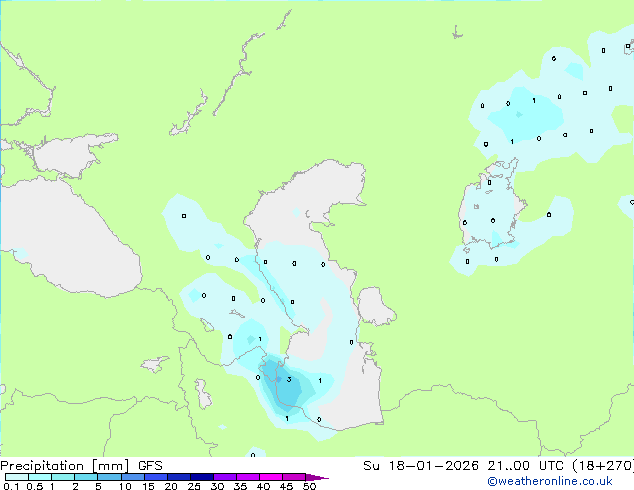This screenshot has height=490, width=634.
Task: Click the '25' legend scale label
Action: coord(194,486)
